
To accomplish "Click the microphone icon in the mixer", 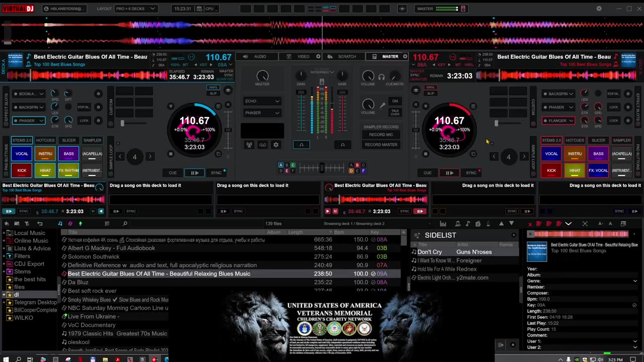I will pos(383,106).
